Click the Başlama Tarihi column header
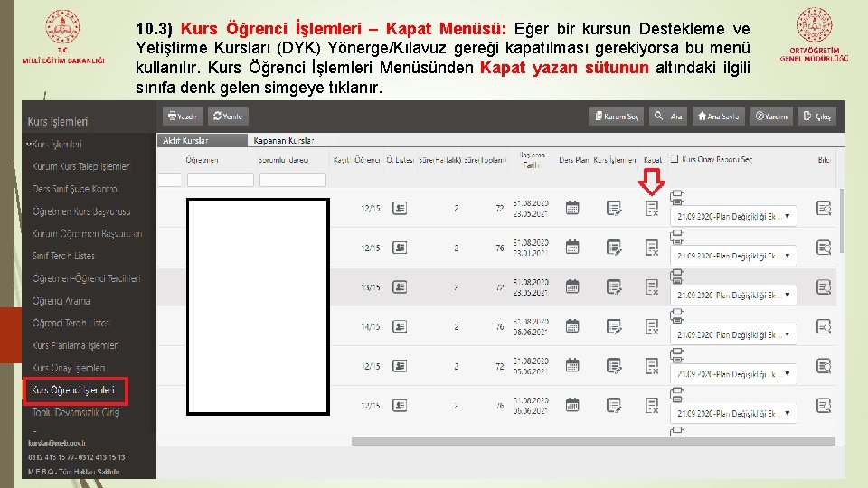The height and width of the screenshot is (488, 868). point(532,160)
